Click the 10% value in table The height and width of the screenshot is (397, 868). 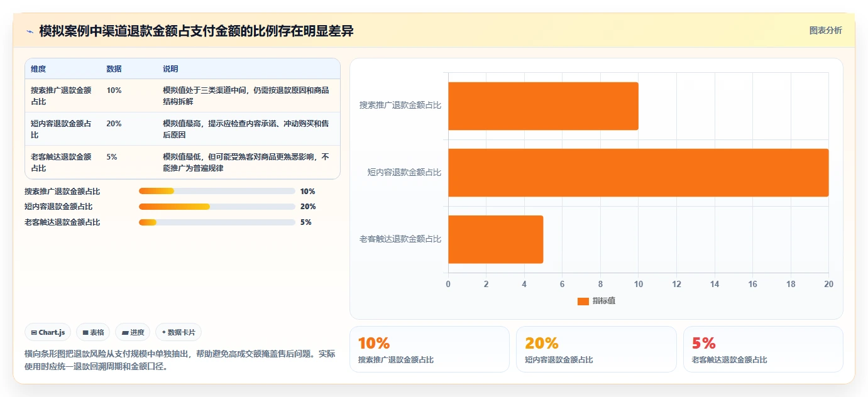[114, 90]
